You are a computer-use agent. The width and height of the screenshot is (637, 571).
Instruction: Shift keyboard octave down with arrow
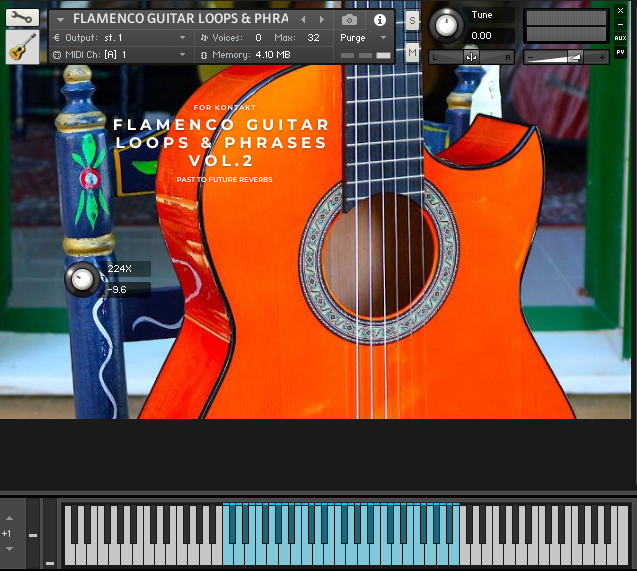(9, 549)
